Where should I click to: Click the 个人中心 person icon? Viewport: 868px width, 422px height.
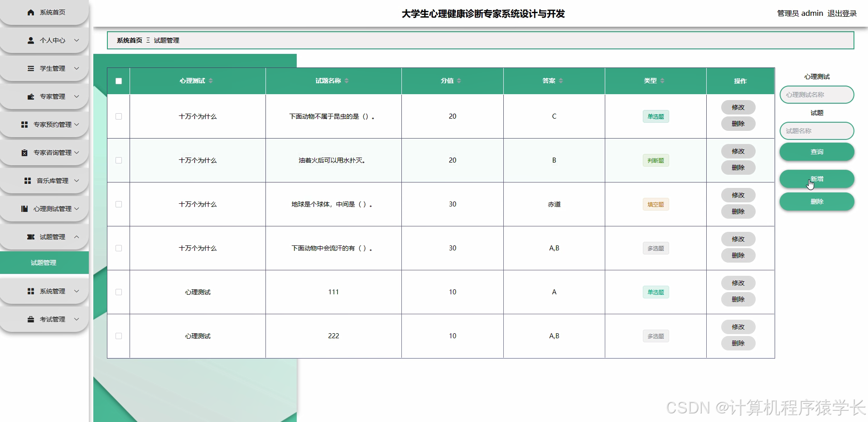coord(30,40)
